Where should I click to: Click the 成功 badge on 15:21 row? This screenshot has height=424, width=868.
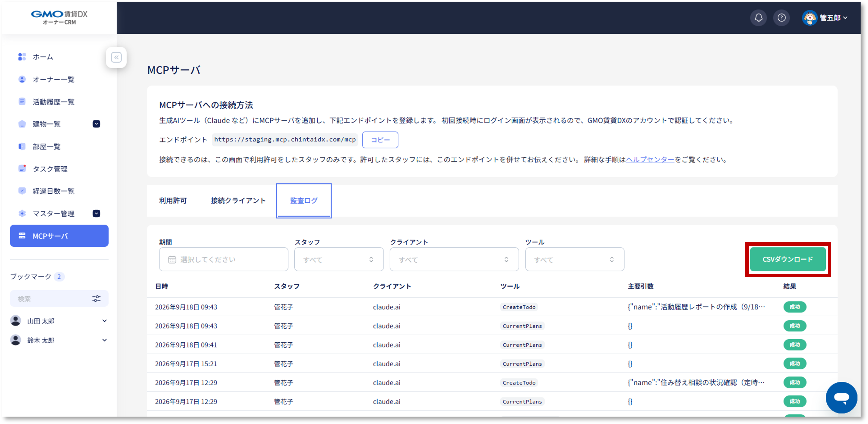[x=794, y=363]
